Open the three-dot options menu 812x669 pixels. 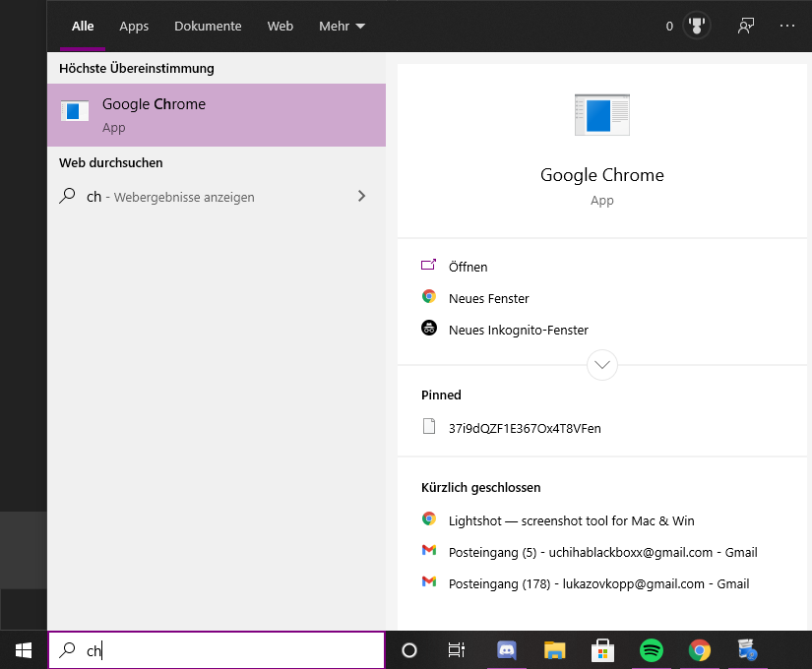(x=787, y=26)
